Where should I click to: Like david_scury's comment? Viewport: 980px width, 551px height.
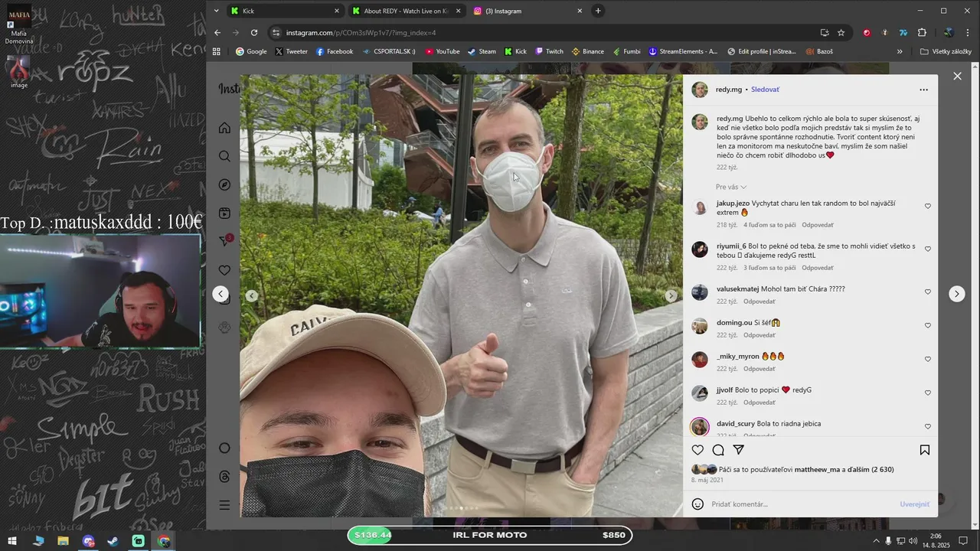[x=928, y=426]
